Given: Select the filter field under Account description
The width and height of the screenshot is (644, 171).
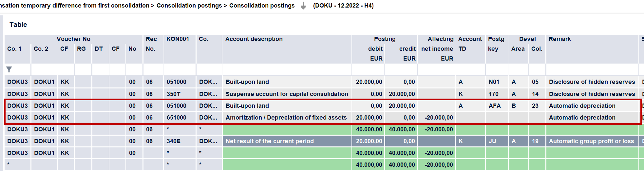Looking at the screenshot, I should click(287, 69).
